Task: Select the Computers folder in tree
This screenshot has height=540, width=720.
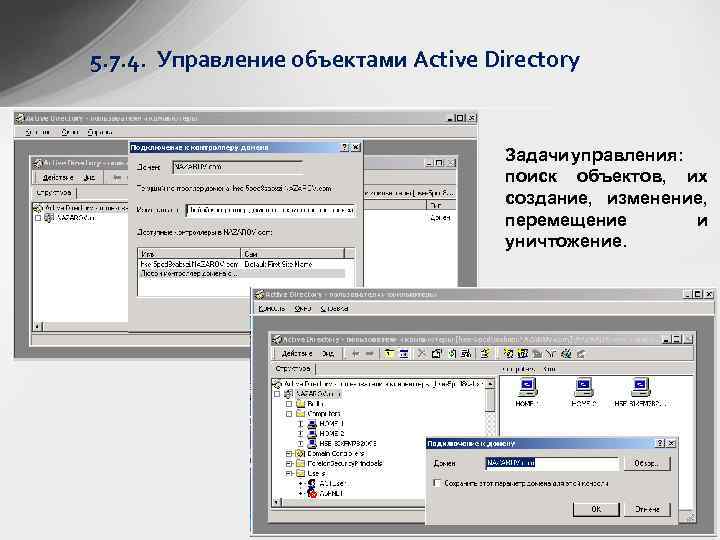Action: 324,414
